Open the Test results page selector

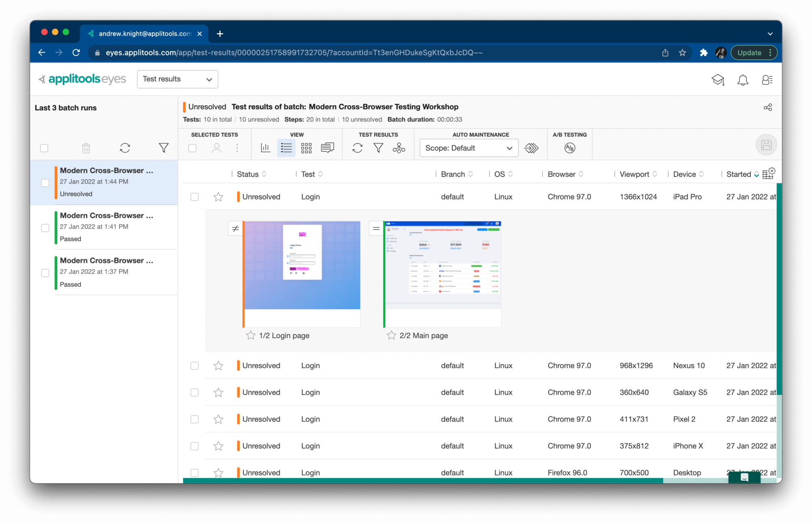177,79
